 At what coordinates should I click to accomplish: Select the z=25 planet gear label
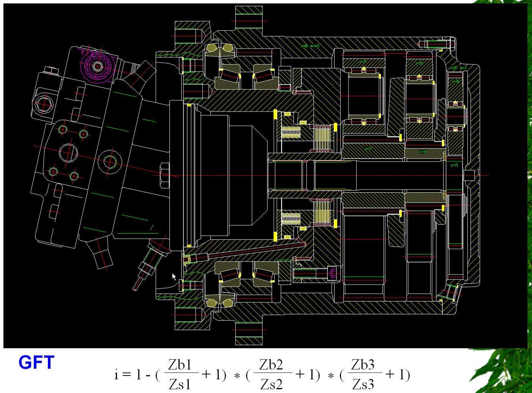click(419, 63)
